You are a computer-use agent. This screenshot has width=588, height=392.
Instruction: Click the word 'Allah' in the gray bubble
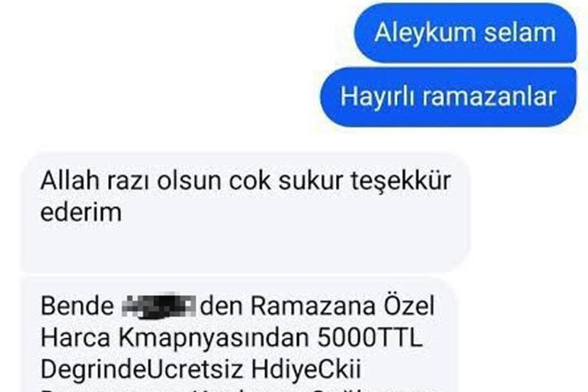71,181
